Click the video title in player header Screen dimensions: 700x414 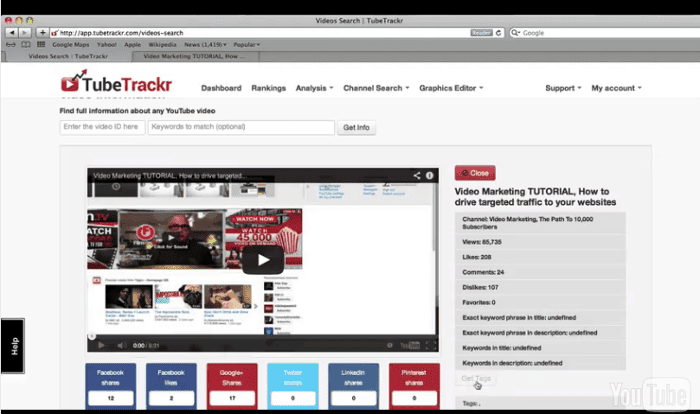click(x=170, y=176)
